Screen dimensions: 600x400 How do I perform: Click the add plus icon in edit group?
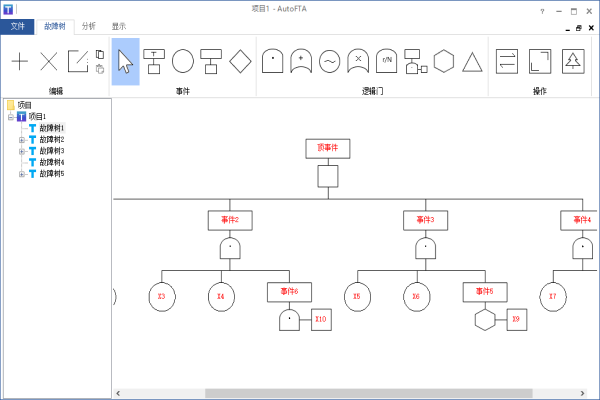[x=20, y=61]
